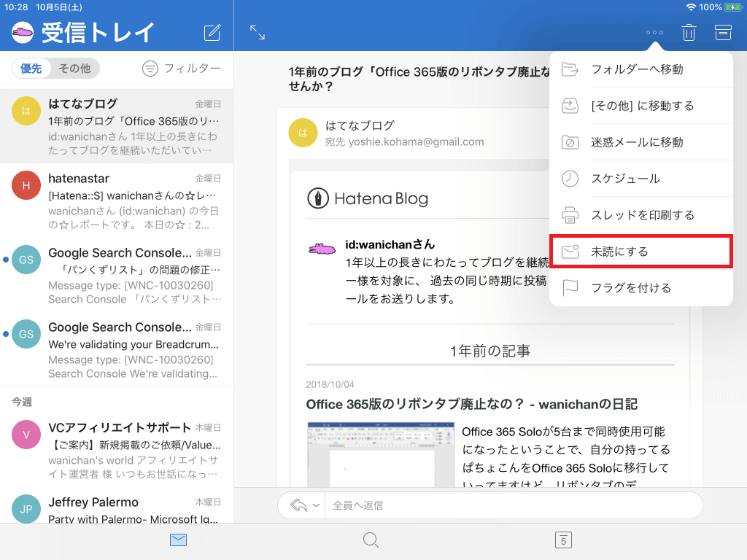Screen dimensions: 747x560
Task: Tap the JP sender avatar
Action: click(26, 509)
